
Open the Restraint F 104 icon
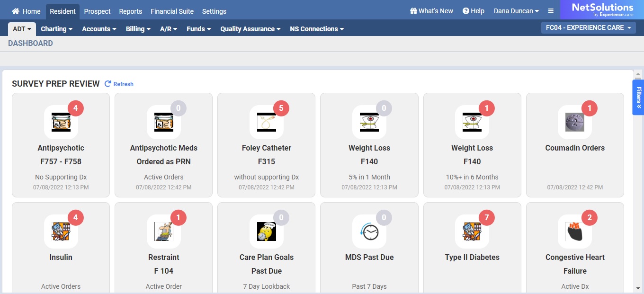(x=164, y=231)
